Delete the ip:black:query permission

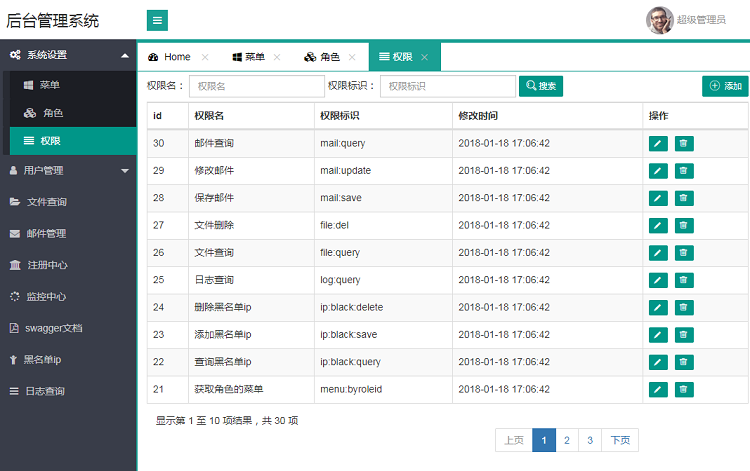(684, 362)
